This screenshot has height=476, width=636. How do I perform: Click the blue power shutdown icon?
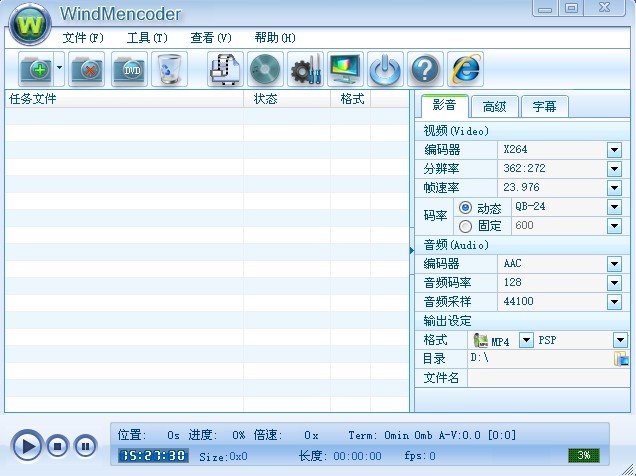(385, 69)
